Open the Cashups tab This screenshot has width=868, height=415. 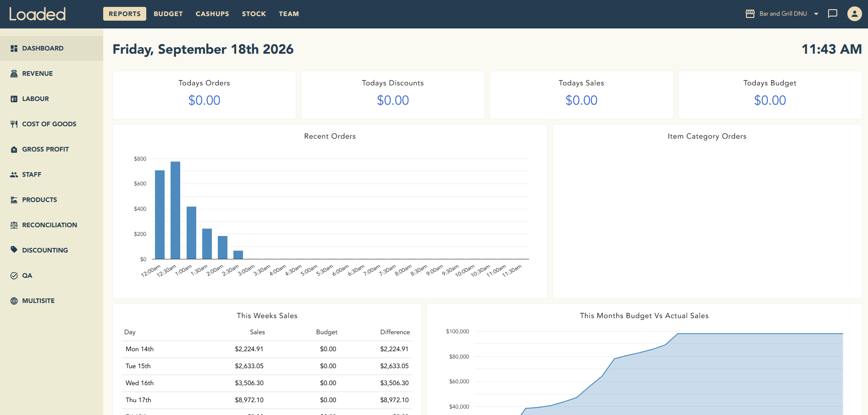click(x=212, y=14)
